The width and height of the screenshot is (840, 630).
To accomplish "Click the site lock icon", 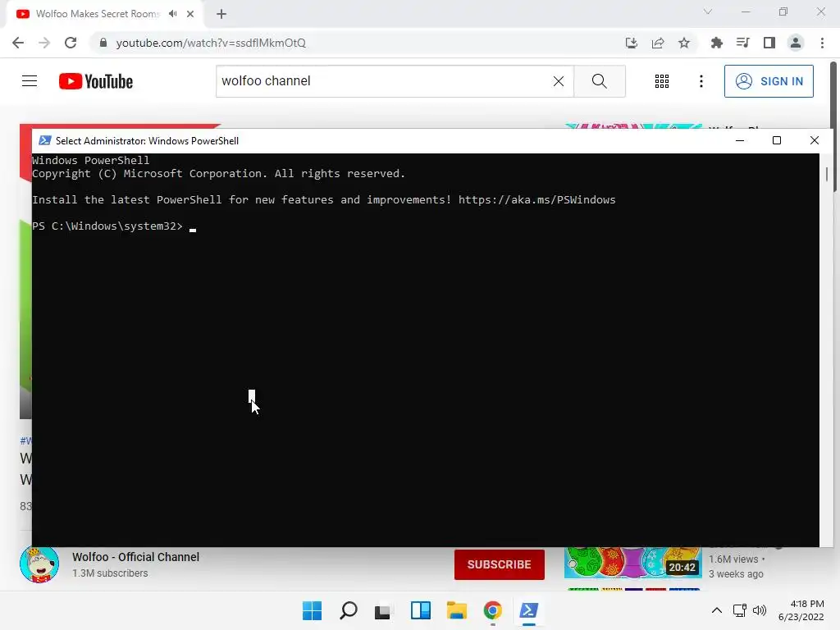I will [103, 43].
